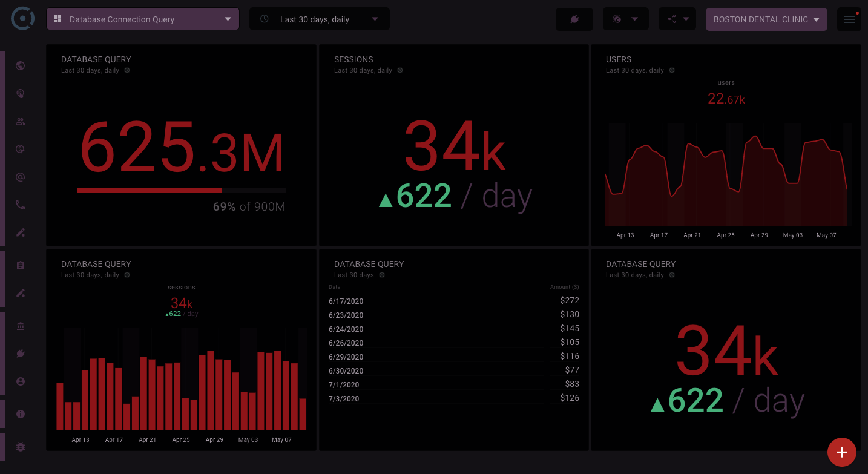Screen dimensions: 868x474
Task: Click the account profile icon in the sidebar
Action: [x=21, y=381]
